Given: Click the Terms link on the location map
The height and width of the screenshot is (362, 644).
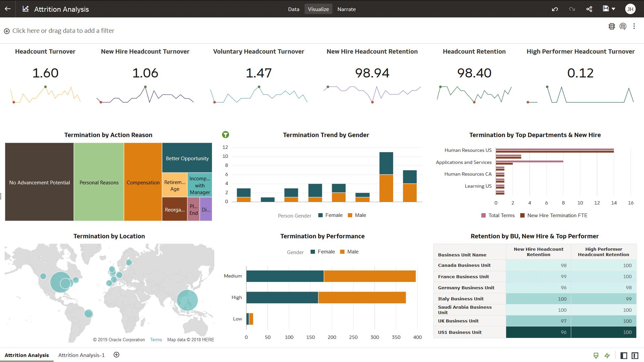Looking at the screenshot, I should coord(156,340).
